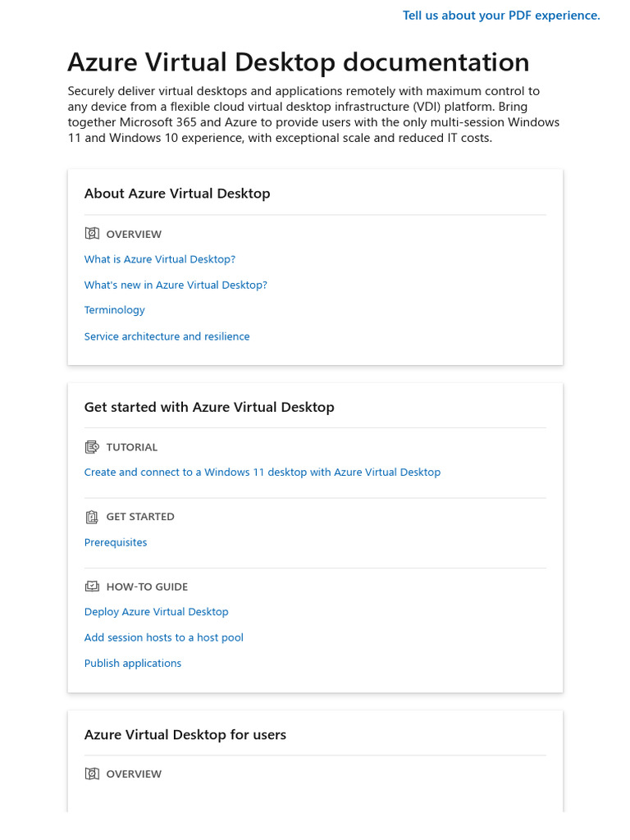This screenshot has height=840, width=630.
Task: Open 'What's new in Azure Virtual Desktop?' link
Action: pyautogui.click(x=176, y=285)
